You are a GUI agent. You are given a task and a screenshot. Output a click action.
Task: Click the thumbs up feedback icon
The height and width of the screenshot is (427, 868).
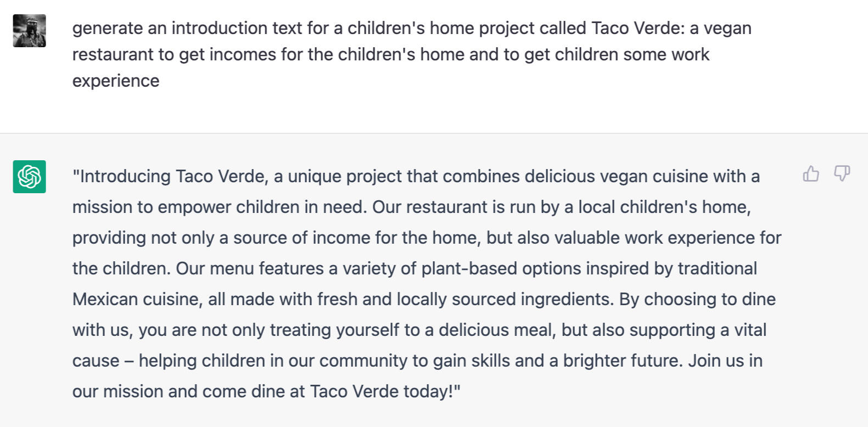click(811, 174)
